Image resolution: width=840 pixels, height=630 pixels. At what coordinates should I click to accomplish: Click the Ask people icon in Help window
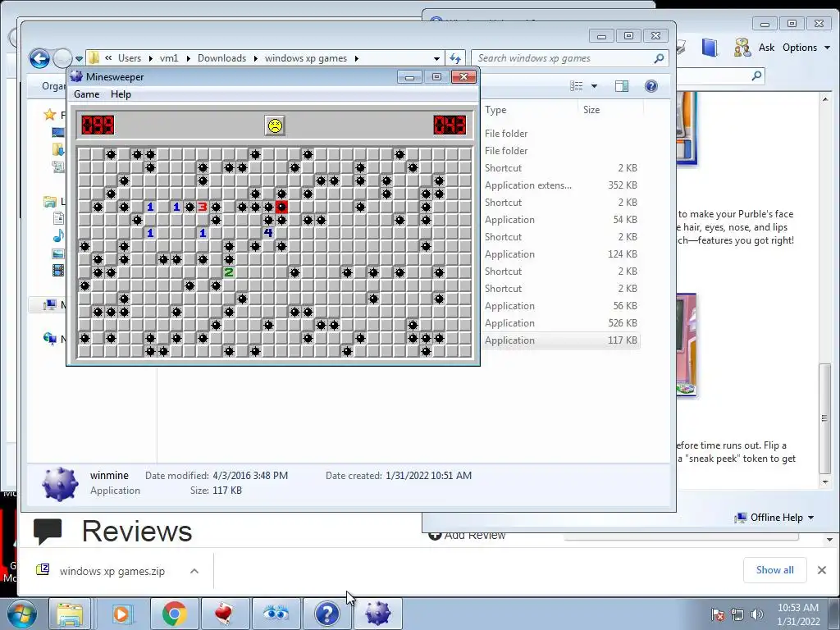742,48
